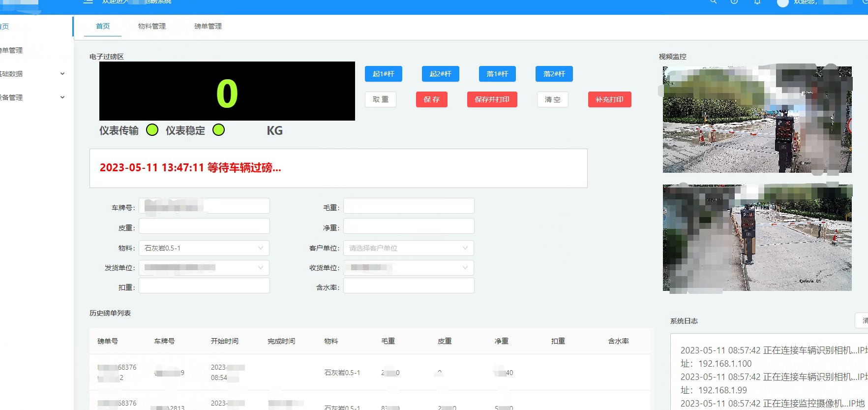Click the 扣重 table column header
Viewport: 868px width, 410px height.
coord(558,341)
